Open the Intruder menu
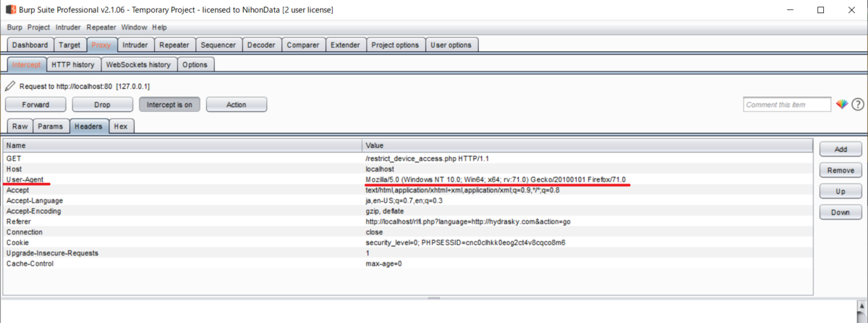The width and height of the screenshot is (868, 323). click(69, 27)
